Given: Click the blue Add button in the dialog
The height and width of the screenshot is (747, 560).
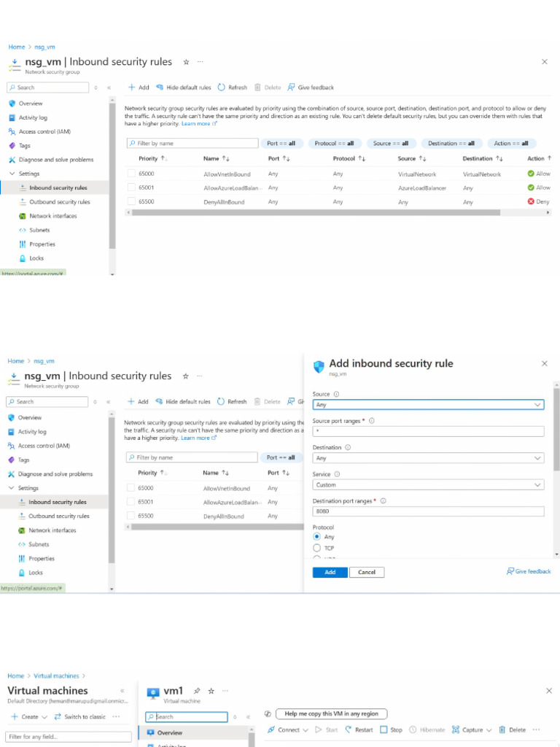Looking at the screenshot, I should (330, 572).
